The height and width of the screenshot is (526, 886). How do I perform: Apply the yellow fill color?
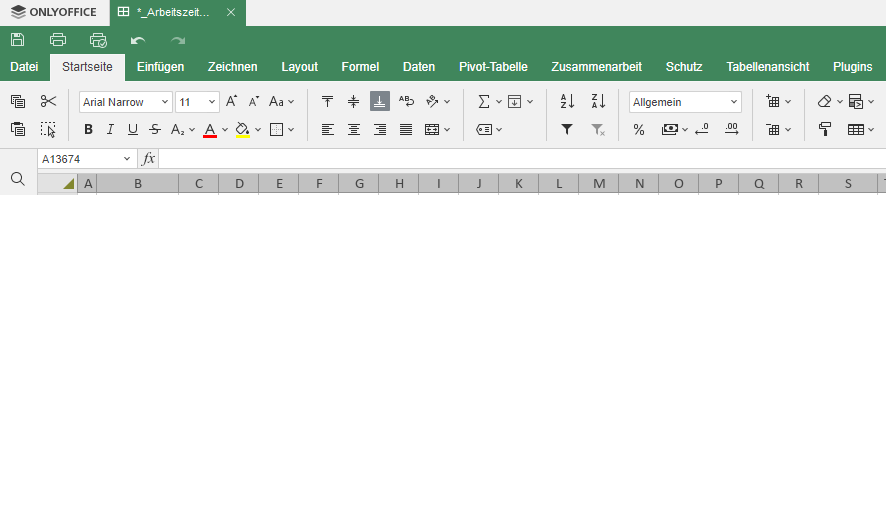(242, 129)
